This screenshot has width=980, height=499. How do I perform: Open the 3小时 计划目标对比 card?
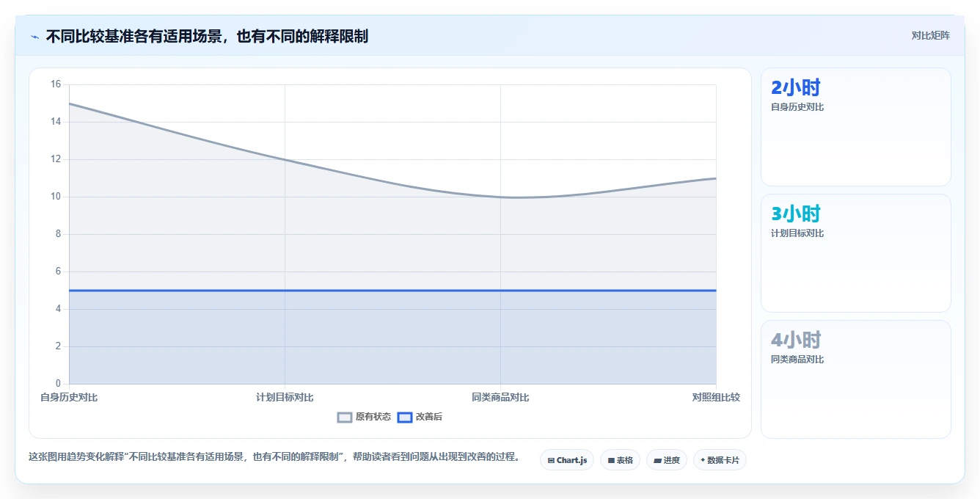tap(856, 253)
